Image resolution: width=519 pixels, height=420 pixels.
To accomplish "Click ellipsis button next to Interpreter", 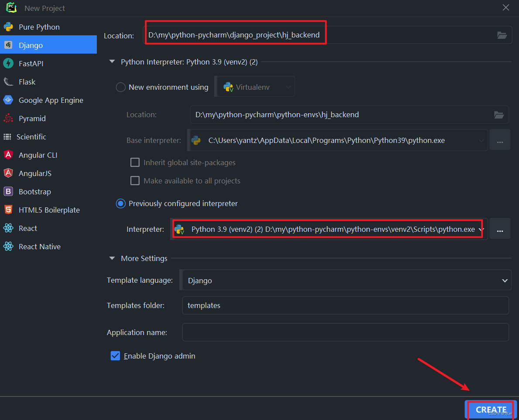I will pos(500,229).
